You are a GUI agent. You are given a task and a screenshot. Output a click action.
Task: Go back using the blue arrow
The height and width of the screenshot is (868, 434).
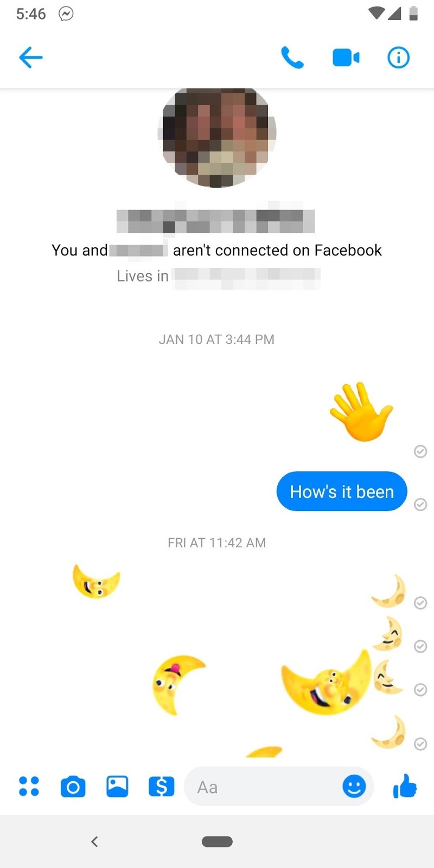point(31,58)
